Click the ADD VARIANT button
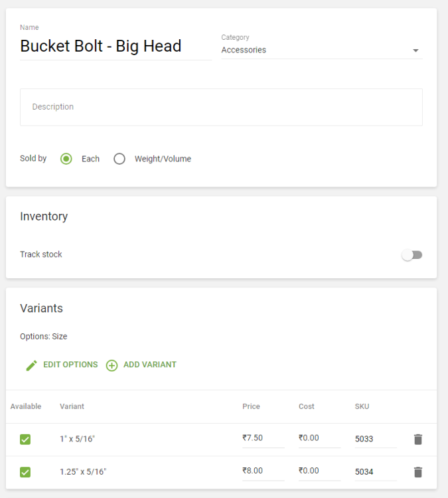This screenshot has height=498, width=448. click(150, 365)
